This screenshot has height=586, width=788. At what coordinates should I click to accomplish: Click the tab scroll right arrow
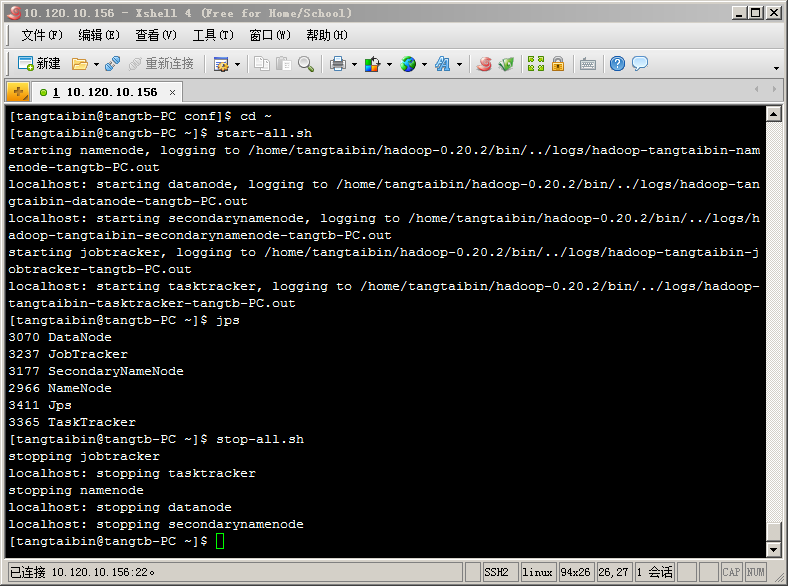(x=774, y=89)
